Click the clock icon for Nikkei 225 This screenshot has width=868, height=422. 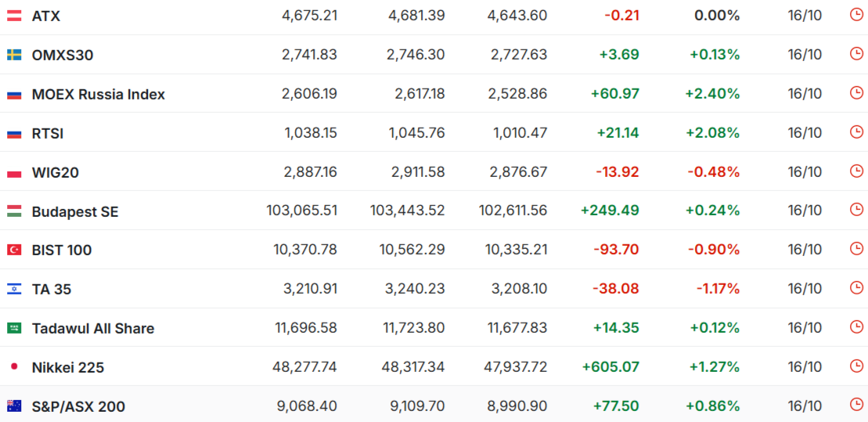[856, 366]
